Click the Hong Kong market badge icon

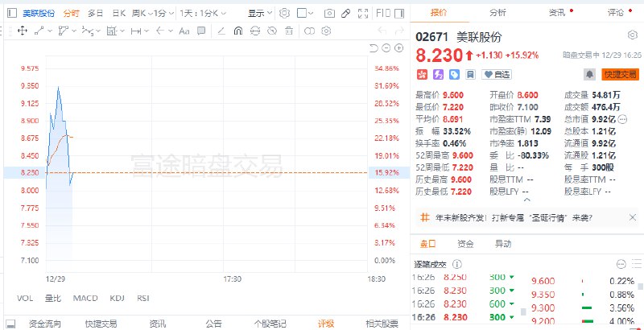click(x=422, y=74)
